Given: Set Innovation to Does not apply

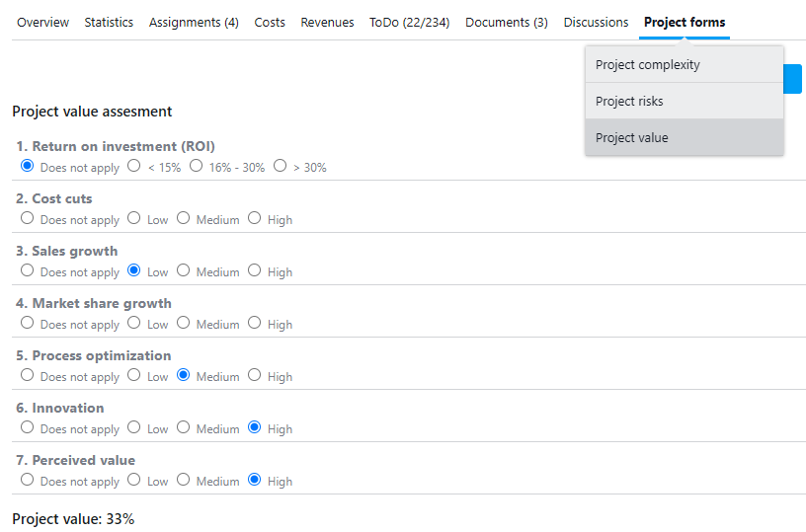Looking at the screenshot, I should coord(28,427).
